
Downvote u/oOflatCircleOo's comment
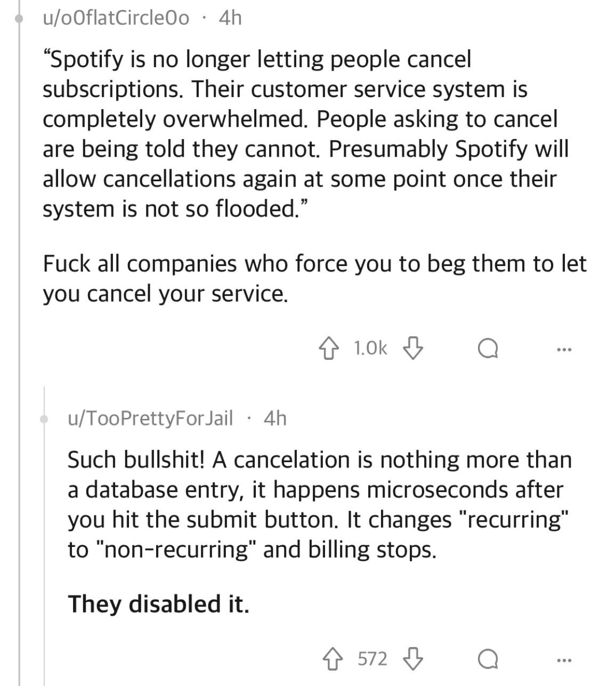click(x=414, y=349)
